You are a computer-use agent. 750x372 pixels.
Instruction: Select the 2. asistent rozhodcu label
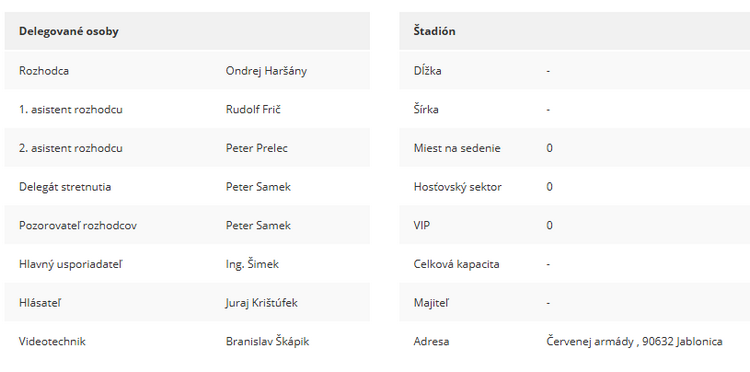click(71, 148)
